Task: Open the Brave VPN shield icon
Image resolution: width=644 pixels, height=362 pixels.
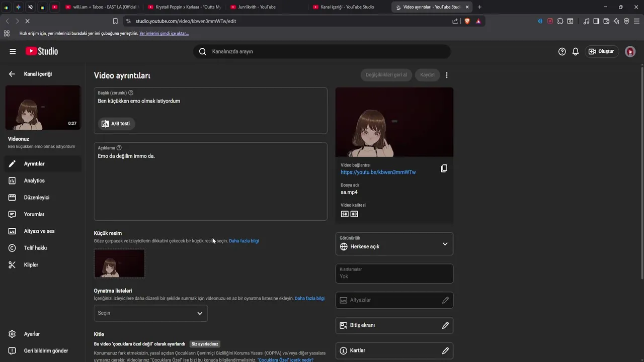Action: pyautogui.click(x=626, y=21)
